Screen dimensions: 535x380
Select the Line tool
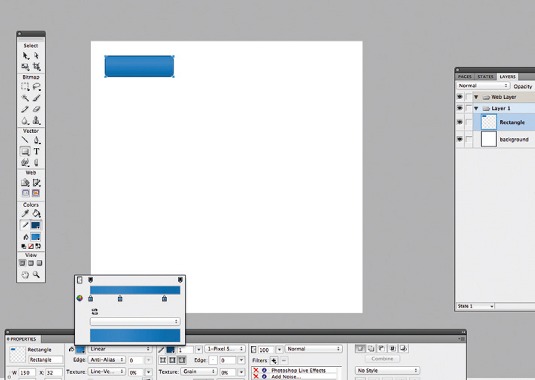click(26, 140)
